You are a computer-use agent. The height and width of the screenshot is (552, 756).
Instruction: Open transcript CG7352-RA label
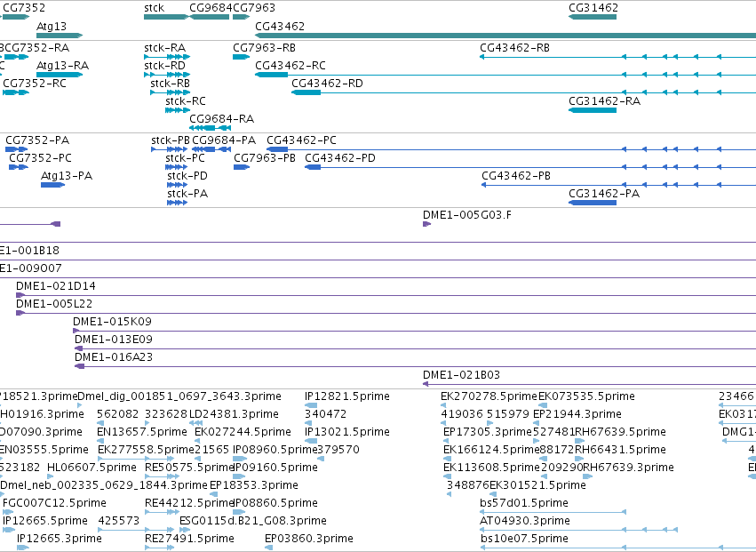[36, 48]
